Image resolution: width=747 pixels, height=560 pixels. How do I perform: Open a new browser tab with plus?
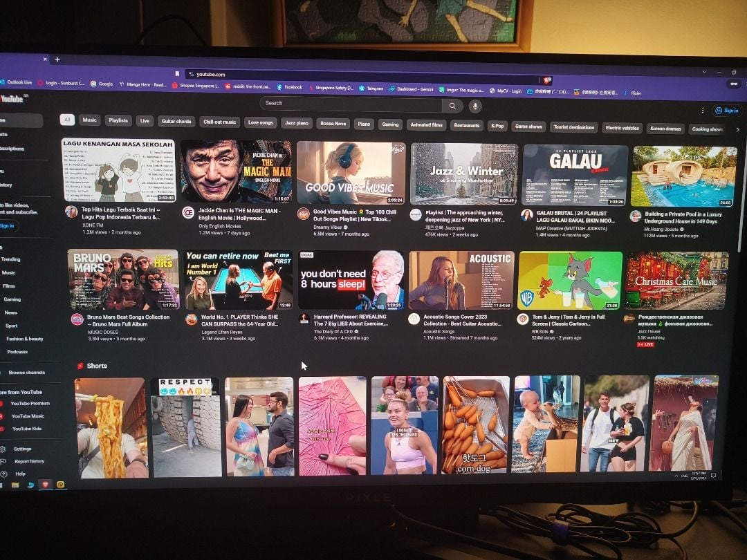click(57, 59)
